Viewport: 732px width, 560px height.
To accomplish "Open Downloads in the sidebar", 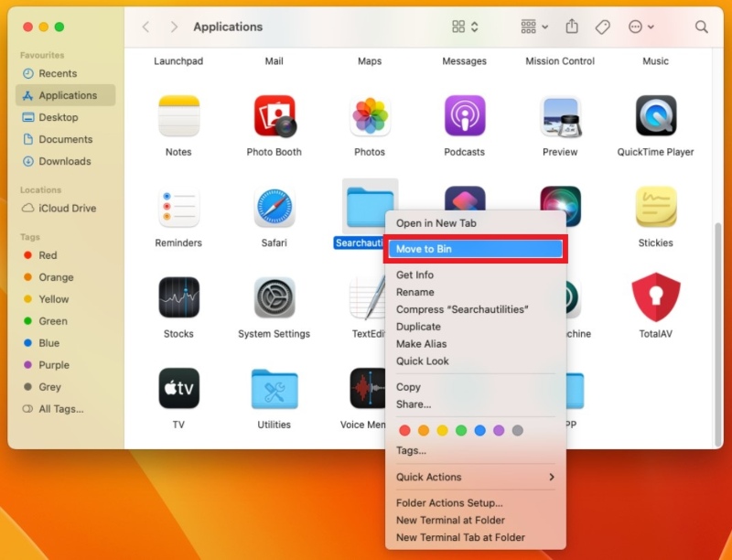I will (x=65, y=161).
